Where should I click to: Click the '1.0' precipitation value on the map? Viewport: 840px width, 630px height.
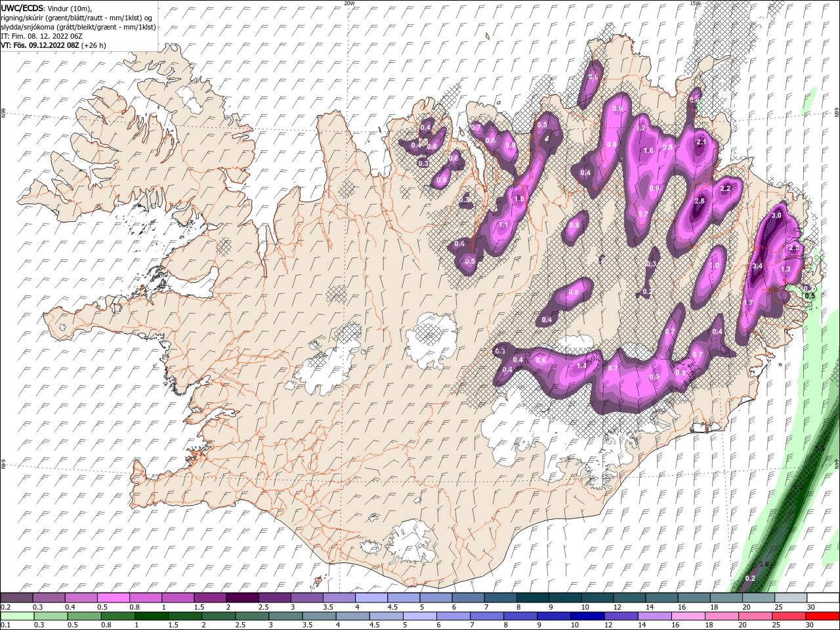715,265
